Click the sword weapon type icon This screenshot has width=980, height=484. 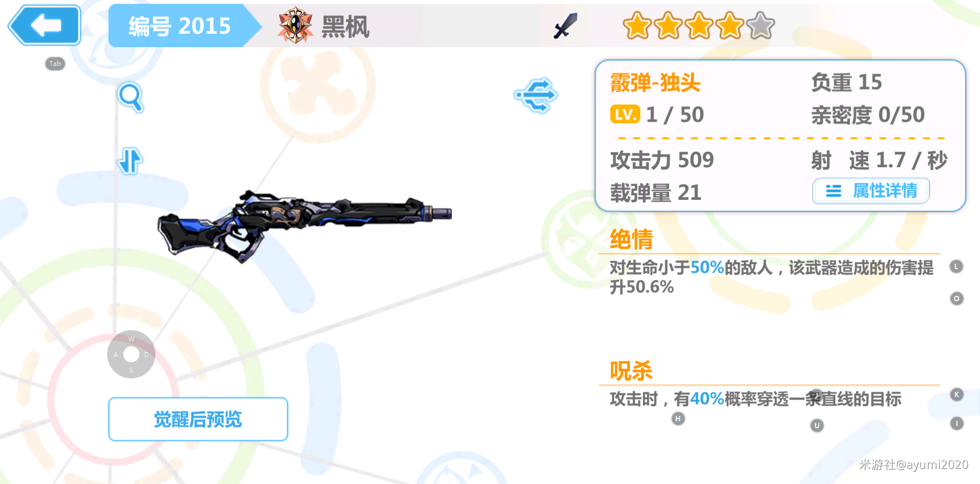(566, 26)
